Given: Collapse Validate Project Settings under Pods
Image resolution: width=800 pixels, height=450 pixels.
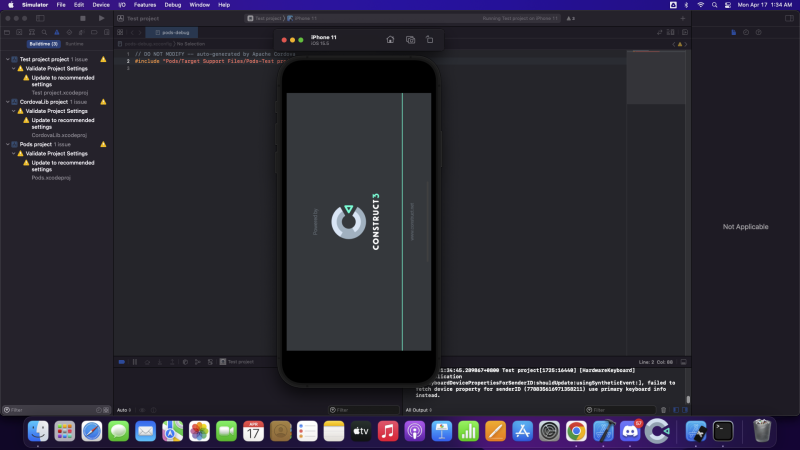Looking at the screenshot, I should point(14,154).
